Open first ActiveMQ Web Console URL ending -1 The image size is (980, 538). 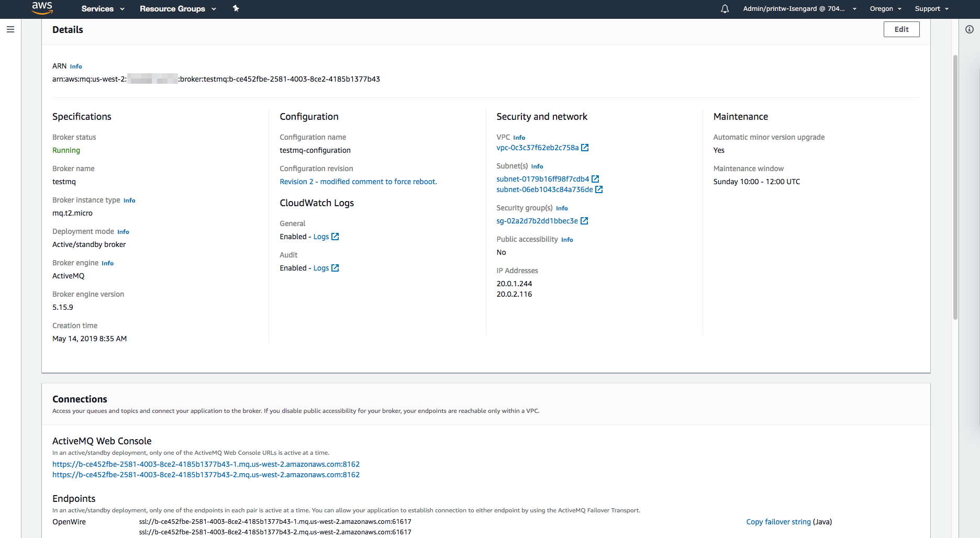(x=206, y=464)
